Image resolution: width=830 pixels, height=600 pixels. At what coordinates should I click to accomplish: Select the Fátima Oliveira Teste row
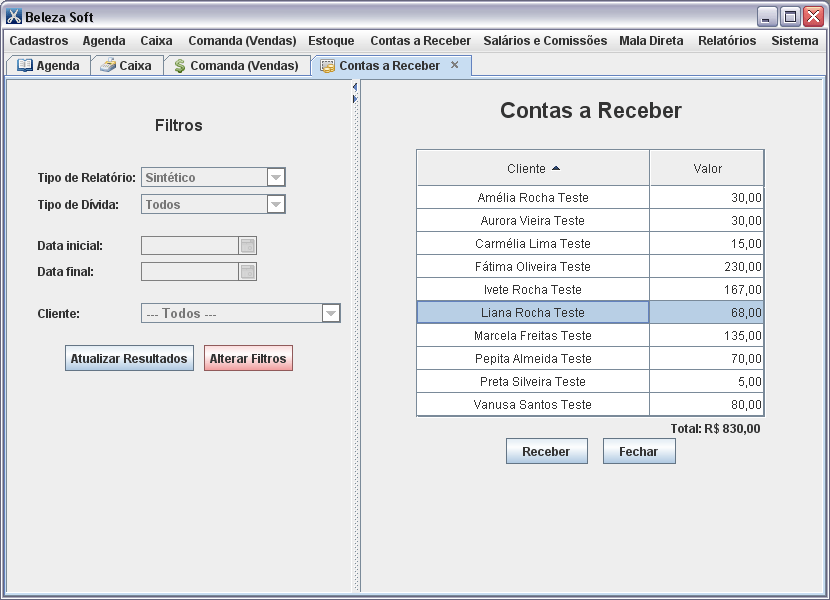pos(532,266)
